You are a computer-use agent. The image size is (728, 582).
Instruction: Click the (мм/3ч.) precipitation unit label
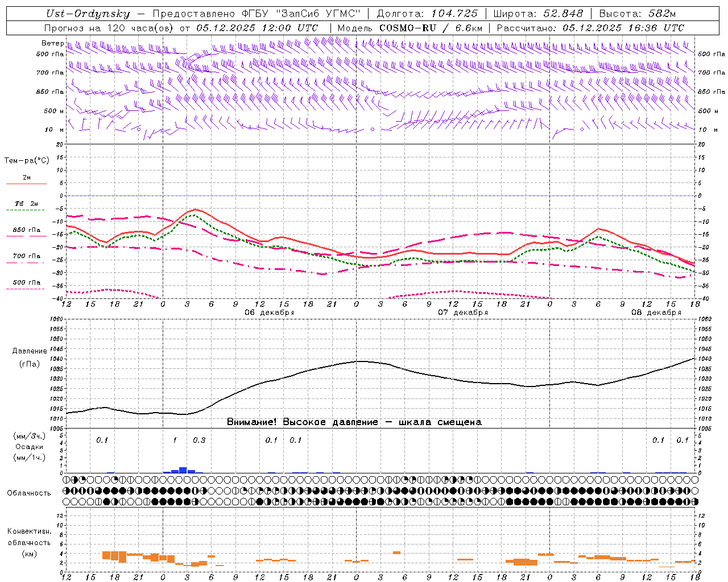point(29,436)
